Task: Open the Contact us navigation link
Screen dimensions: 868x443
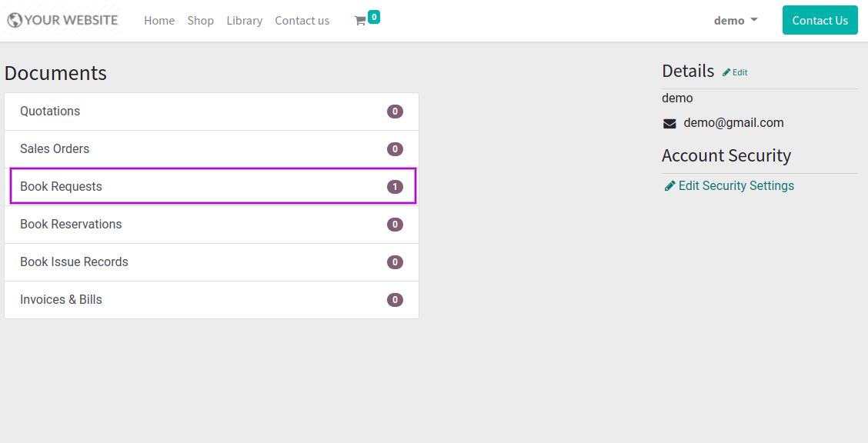Action: [x=302, y=21]
